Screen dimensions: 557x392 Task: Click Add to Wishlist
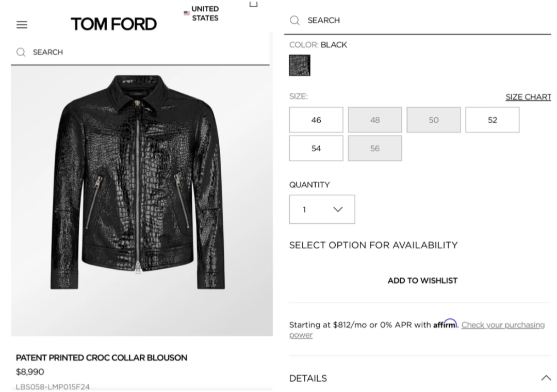coord(422,281)
